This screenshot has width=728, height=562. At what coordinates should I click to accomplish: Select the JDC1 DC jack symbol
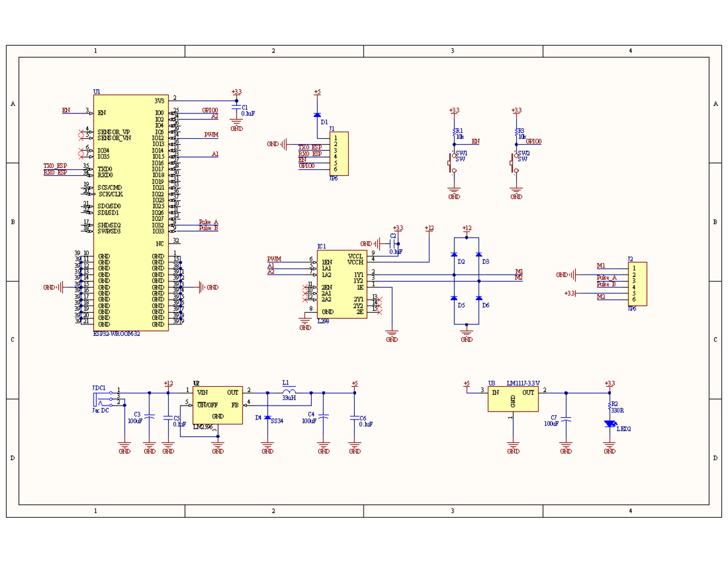[x=102, y=398]
